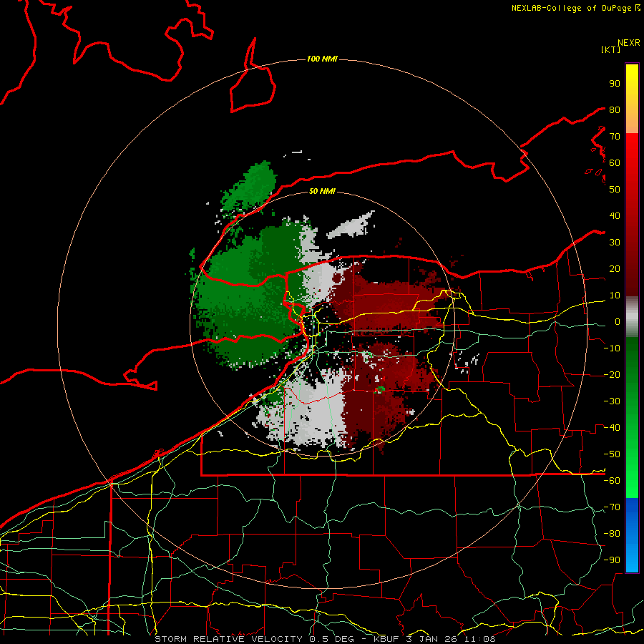
Task: Click the 60 value on the velocity scale
Action: (x=615, y=162)
